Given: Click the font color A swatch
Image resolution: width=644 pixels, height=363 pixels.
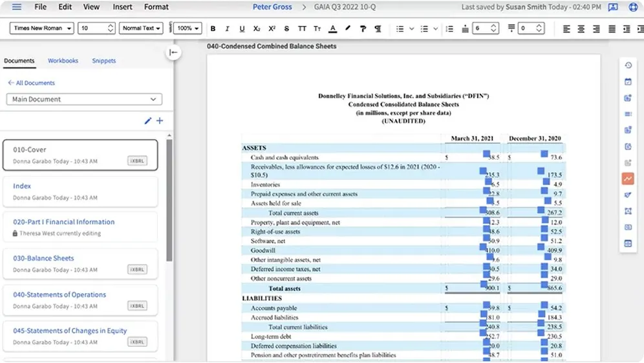Looking at the screenshot, I should [333, 28].
